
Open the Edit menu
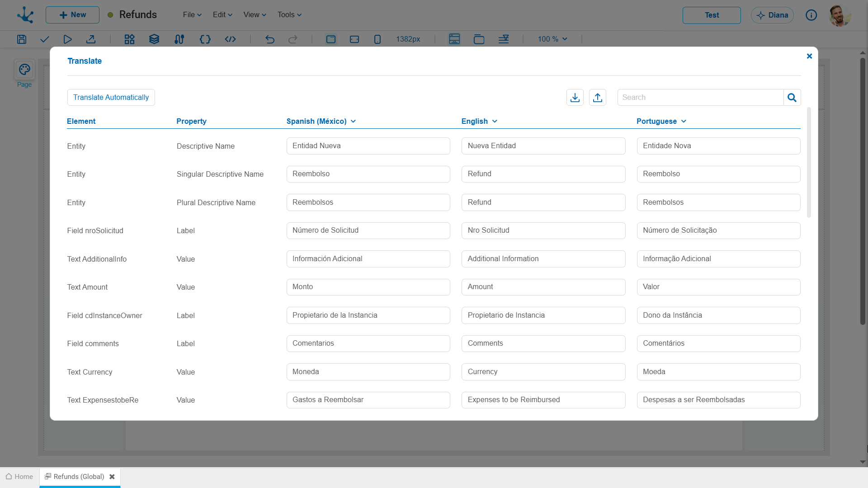(x=222, y=15)
